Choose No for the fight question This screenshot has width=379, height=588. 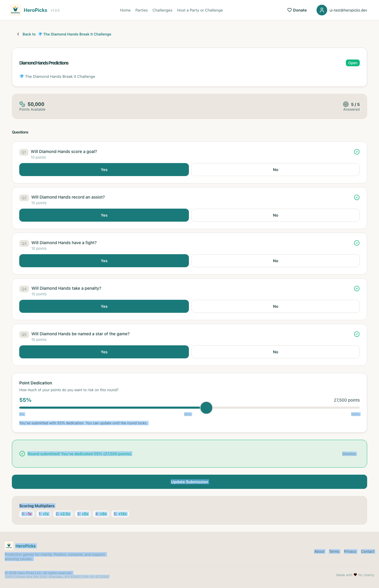point(275,261)
